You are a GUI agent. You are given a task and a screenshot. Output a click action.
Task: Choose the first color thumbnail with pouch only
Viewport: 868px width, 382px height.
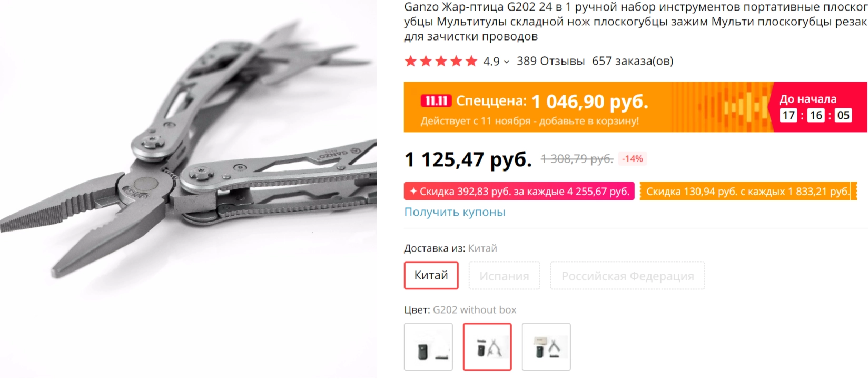[428, 347]
